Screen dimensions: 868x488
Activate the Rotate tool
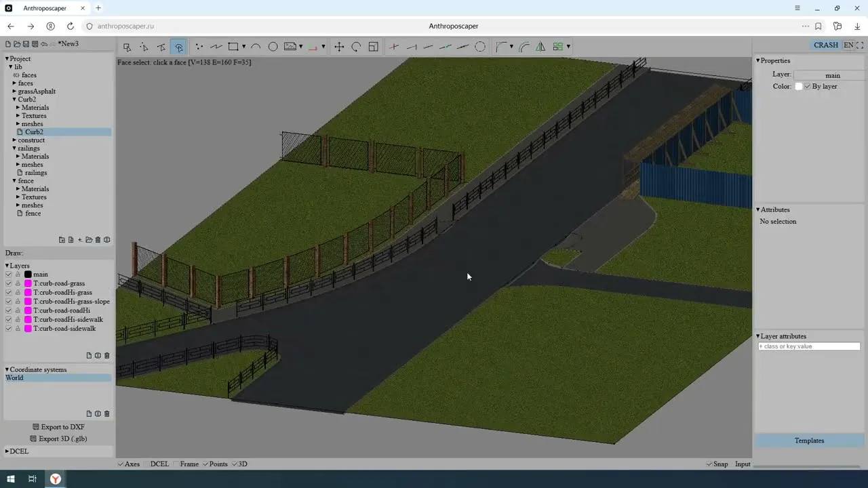[x=356, y=47]
